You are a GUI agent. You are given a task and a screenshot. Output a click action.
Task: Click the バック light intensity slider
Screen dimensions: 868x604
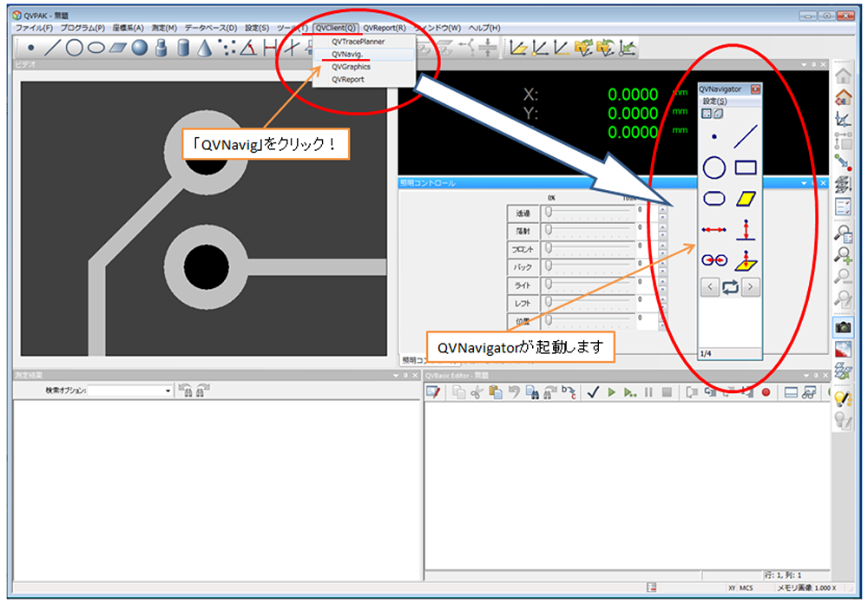(590, 267)
